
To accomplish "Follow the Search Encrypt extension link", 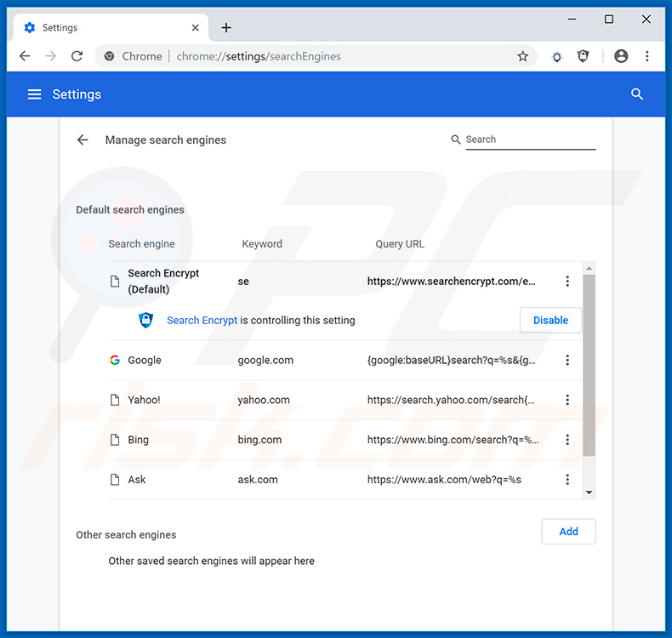I will tap(202, 320).
